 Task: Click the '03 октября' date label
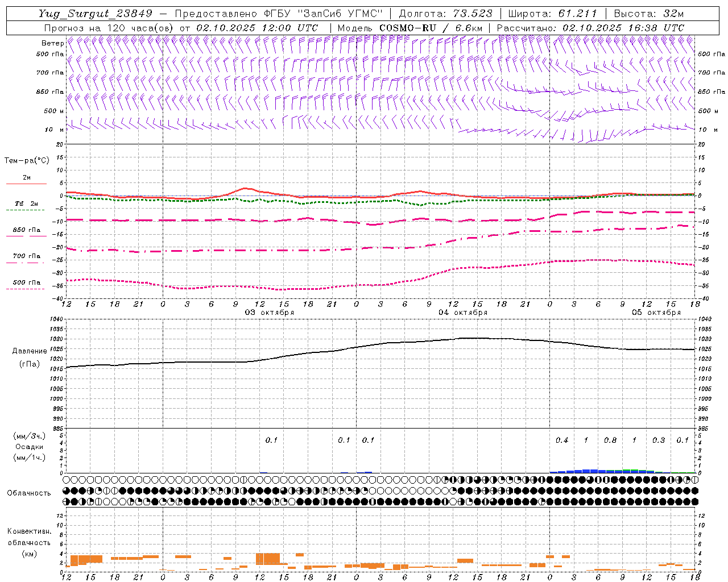click(x=270, y=313)
